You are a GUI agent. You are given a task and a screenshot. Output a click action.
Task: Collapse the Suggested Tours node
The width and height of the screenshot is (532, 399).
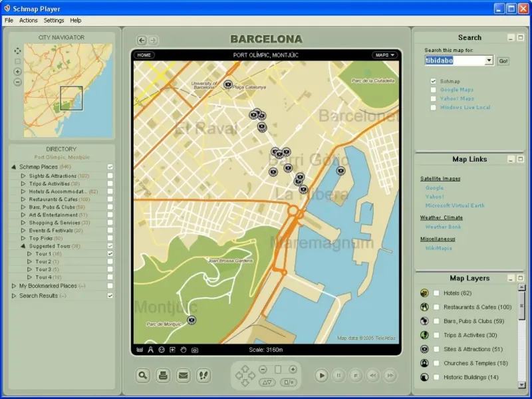point(23,246)
